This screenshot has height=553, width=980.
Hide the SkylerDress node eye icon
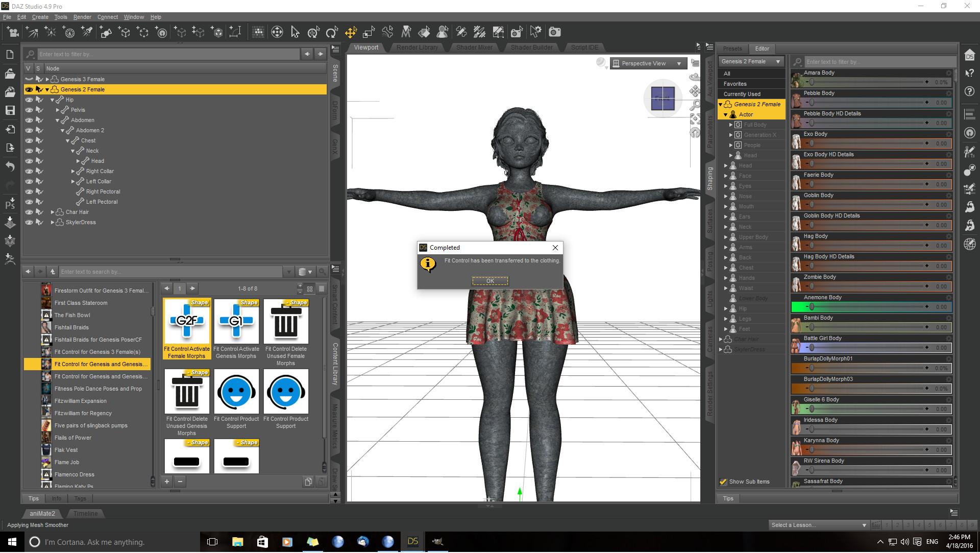click(x=29, y=222)
